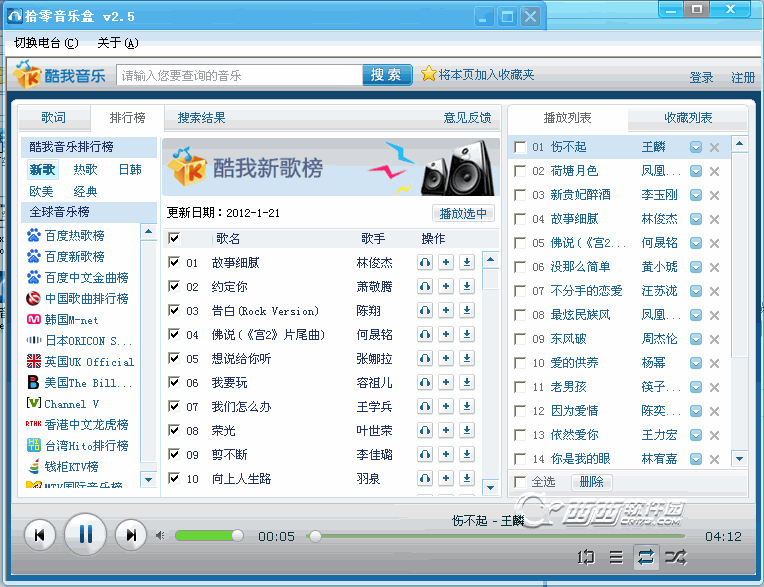764x587 pixels.
Task: Open the 意见反馈 feedback link
Action: coord(467,118)
